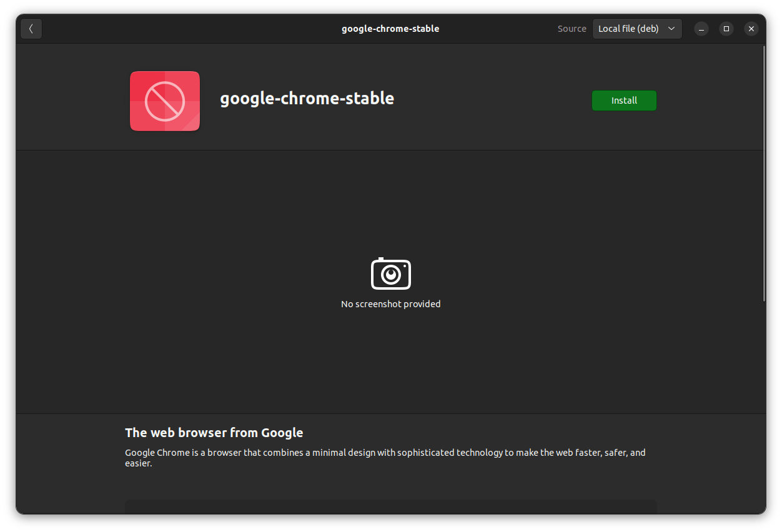Navigate back using the back arrow
Screen dimensions: 782x532
(x=31, y=28)
